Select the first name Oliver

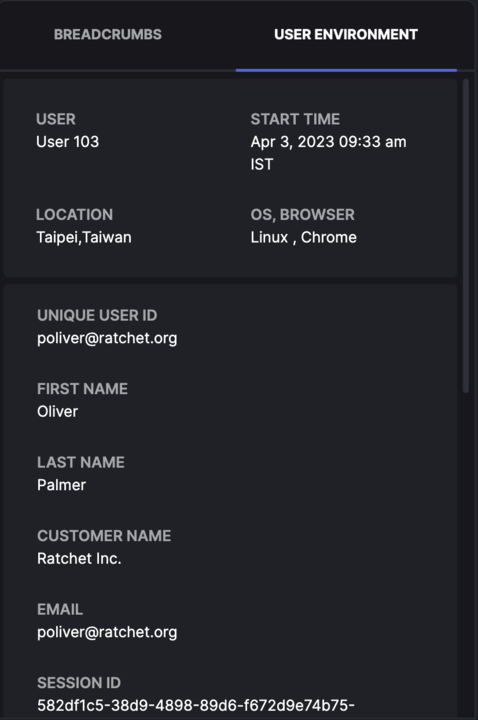click(x=57, y=411)
